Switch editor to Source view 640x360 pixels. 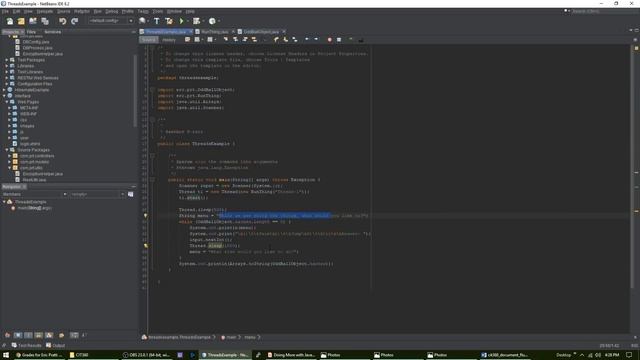click(x=149, y=40)
